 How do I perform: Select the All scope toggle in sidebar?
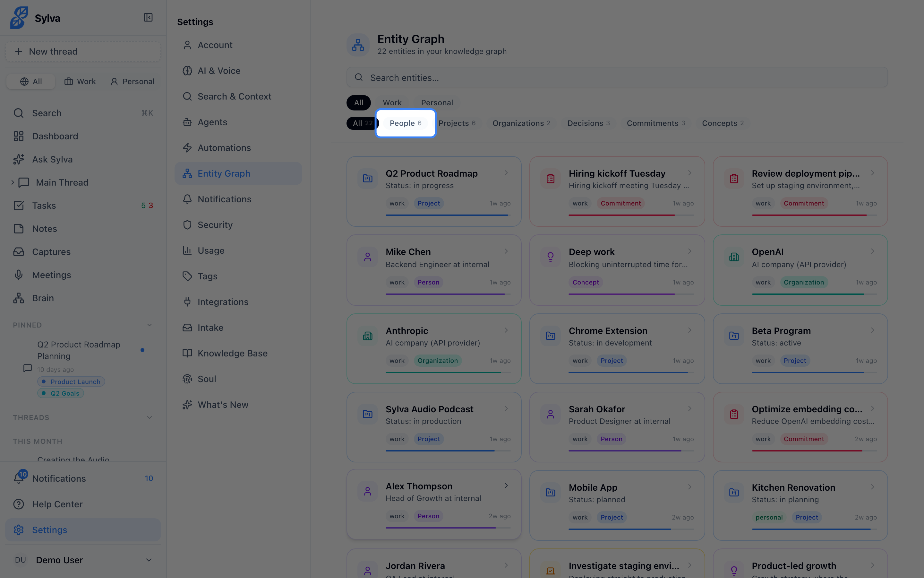point(31,82)
